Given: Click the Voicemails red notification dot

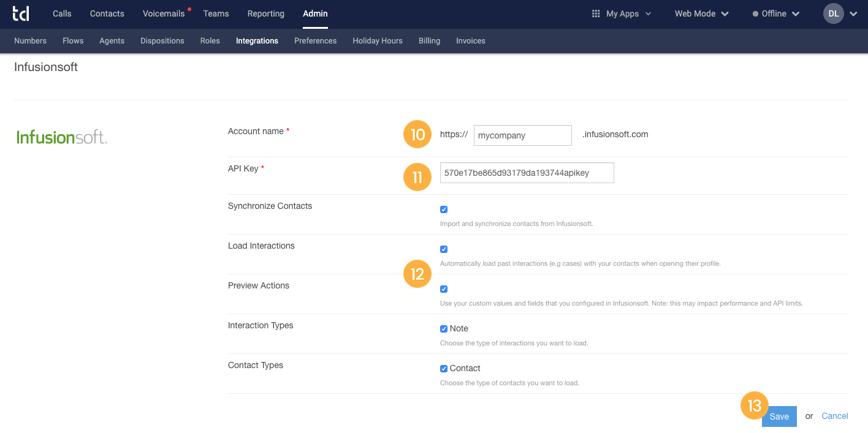Looking at the screenshot, I should [188, 9].
